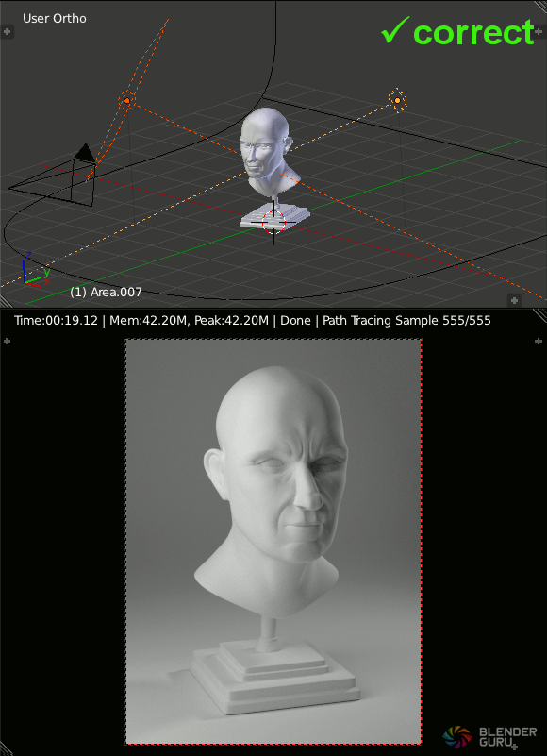Click the 3D viewport's top-right area split corner

(540, 7)
